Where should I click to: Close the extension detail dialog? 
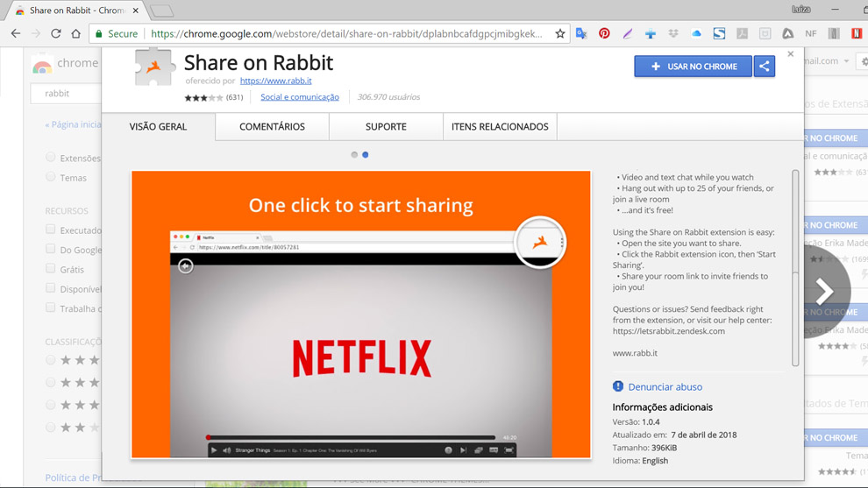click(x=791, y=53)
